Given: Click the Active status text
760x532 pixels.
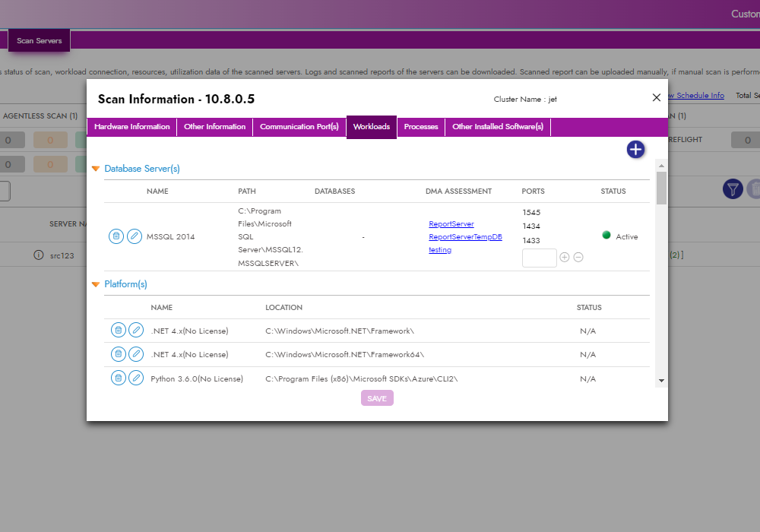Looking at the screenshot, I should coord(627,237).
